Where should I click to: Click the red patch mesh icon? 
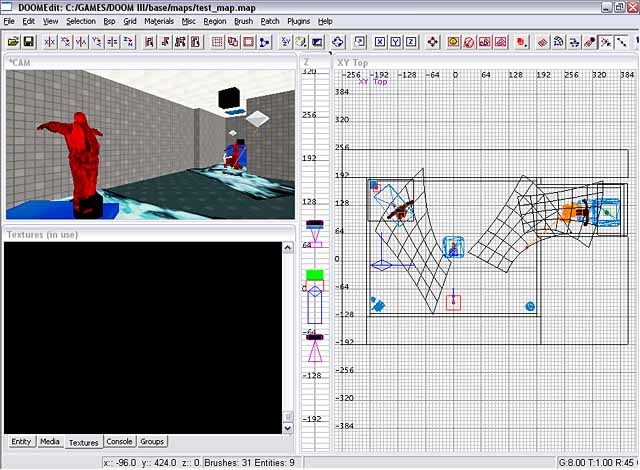(542, 42)
